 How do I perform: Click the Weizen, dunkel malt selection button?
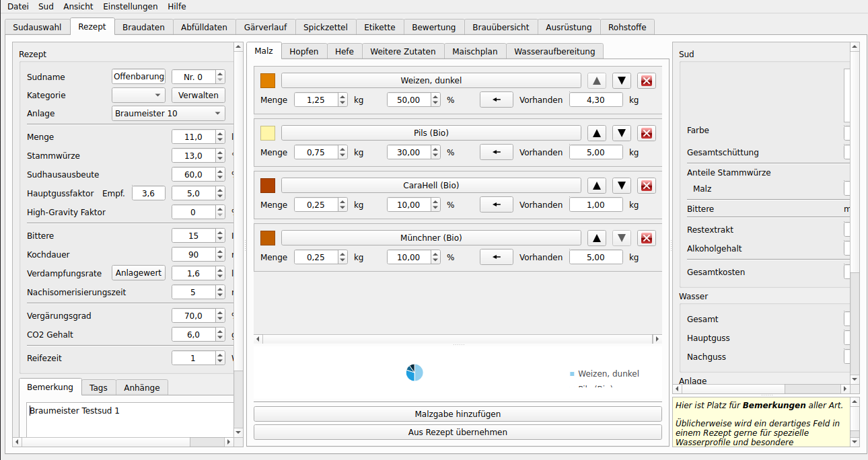pyautogui.click(x=431, y=81)
